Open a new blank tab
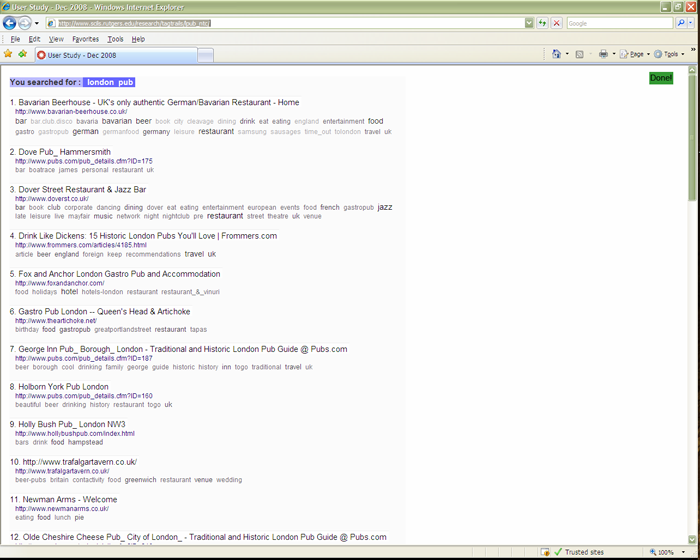Screen dimensions: 700x560 pos(205,55)
